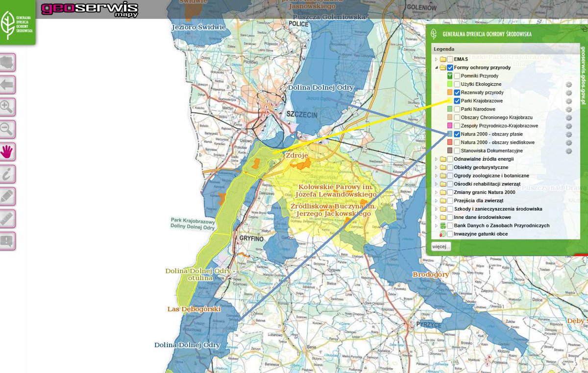Open settings gear for Parki Krajobrazowe
The height and width of the screenshot is (373, 588).
pyautogui.click(x=569, y=101)
